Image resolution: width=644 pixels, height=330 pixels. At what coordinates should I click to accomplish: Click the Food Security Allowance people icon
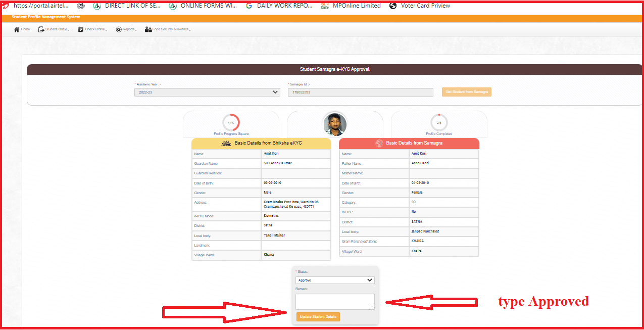click(148, 29)
